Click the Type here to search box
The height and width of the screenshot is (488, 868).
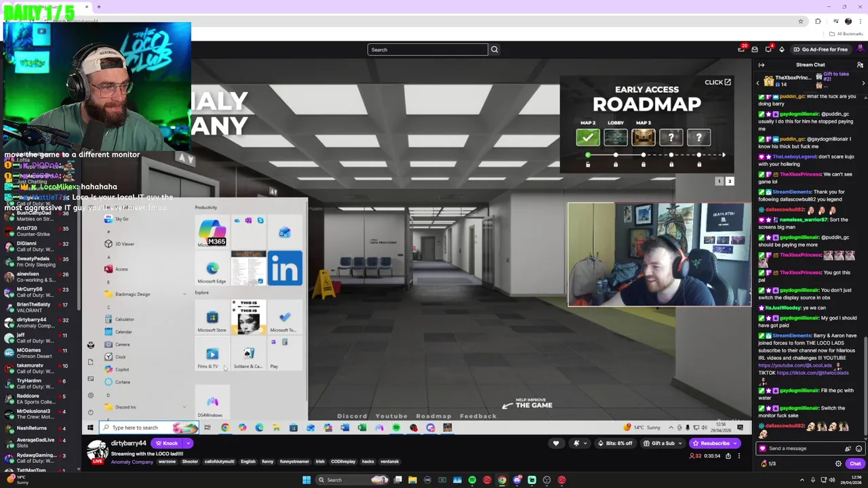coord(149,428)
